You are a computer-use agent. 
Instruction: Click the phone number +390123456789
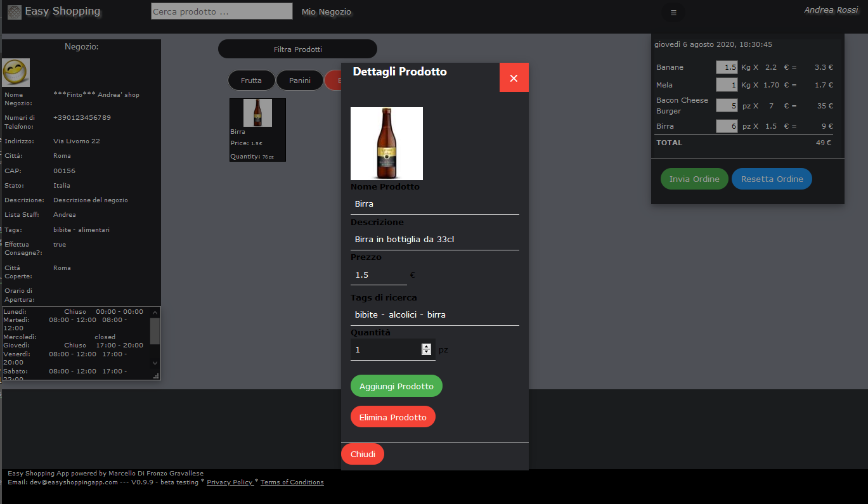(82, 118)
